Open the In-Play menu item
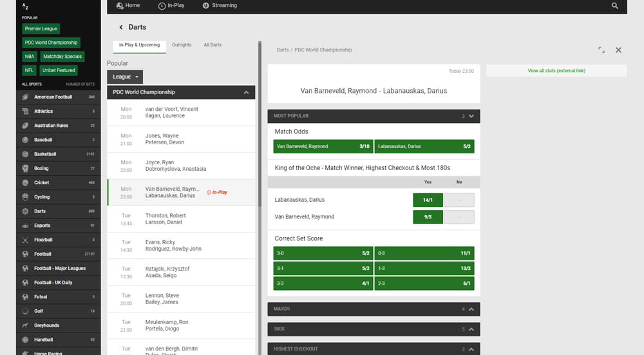This screenshot has height=355, width=644. point(171,5)
